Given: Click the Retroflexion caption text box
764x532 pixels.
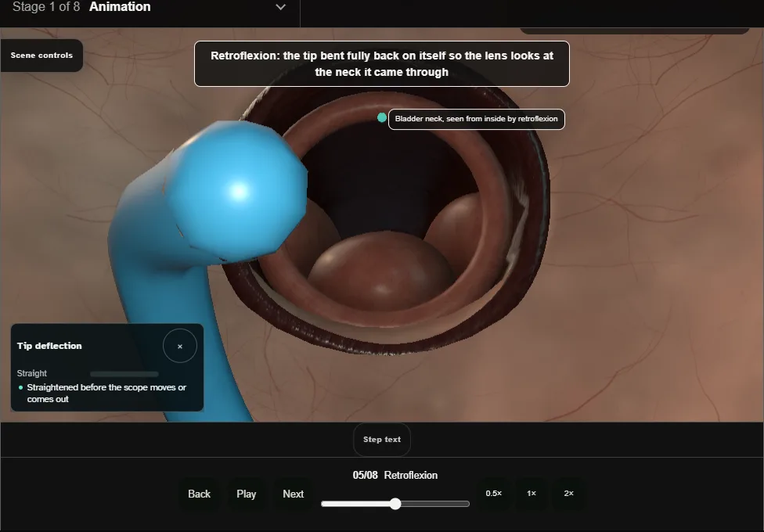Looking at the screenshot, I should tap(382, 64).
